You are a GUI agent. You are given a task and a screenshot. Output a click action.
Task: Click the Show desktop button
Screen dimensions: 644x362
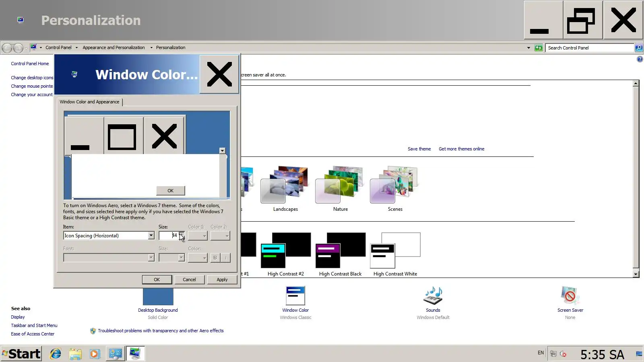(x=639, y=354)
